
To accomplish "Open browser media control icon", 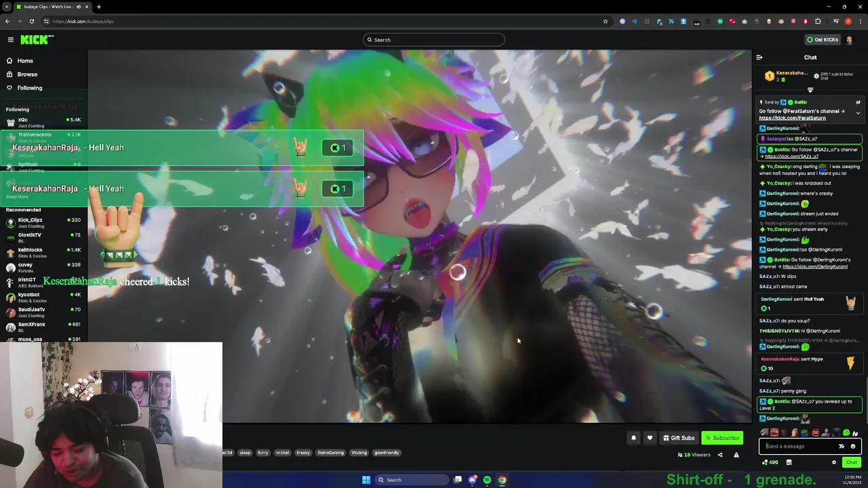I will [x=835, y=21].
